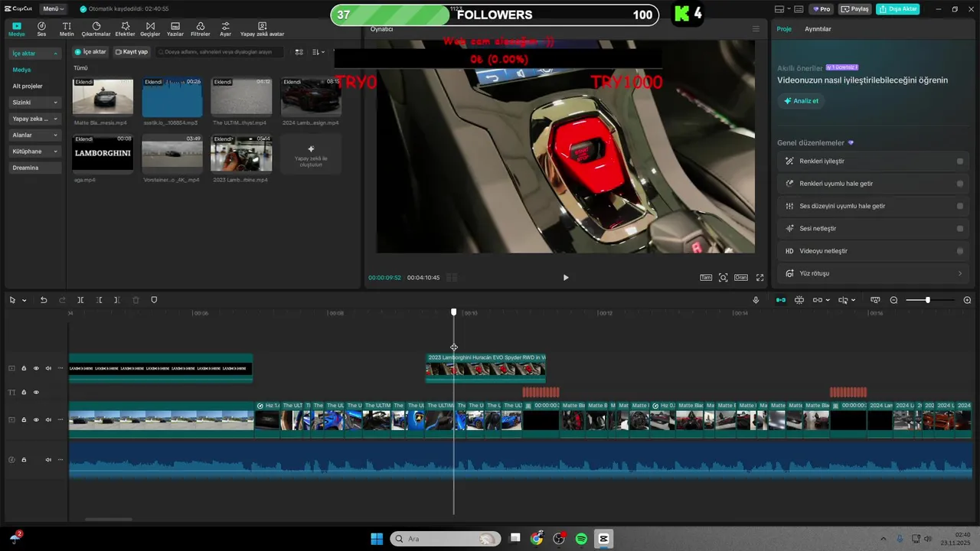Expand the Alanlar sidebar section

click(x=35, y=135)
